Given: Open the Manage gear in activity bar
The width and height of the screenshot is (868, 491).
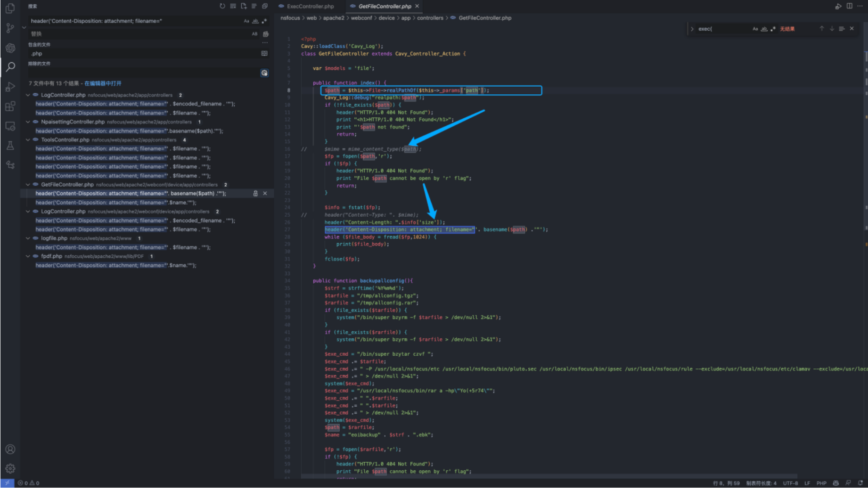Looking at the screenshot, I should pos(10,468).
